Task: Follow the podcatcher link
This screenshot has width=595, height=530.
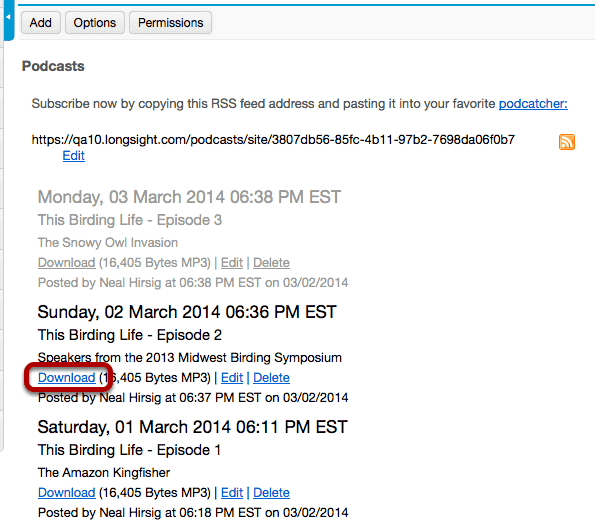Action: tap(533, 104)
